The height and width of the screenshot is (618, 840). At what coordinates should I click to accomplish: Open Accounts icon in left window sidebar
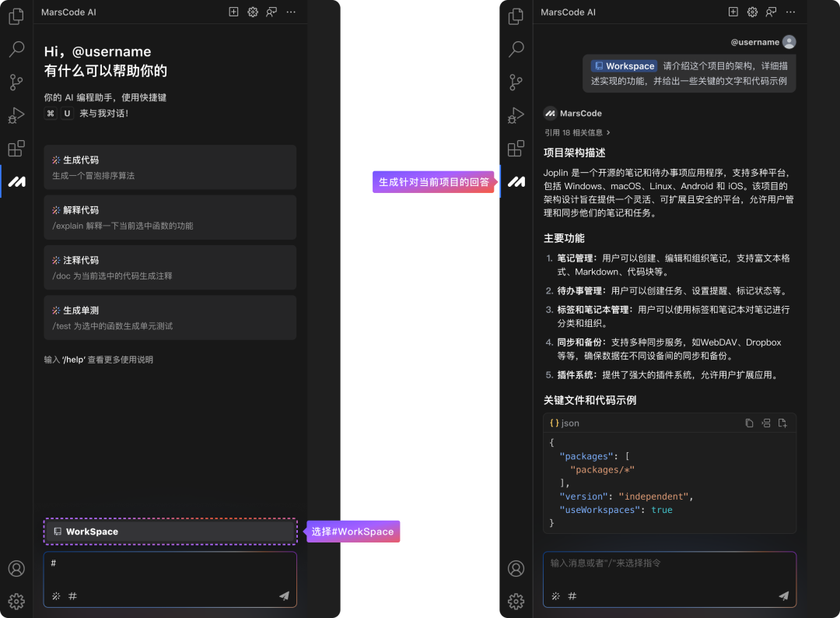click(16, 569)
